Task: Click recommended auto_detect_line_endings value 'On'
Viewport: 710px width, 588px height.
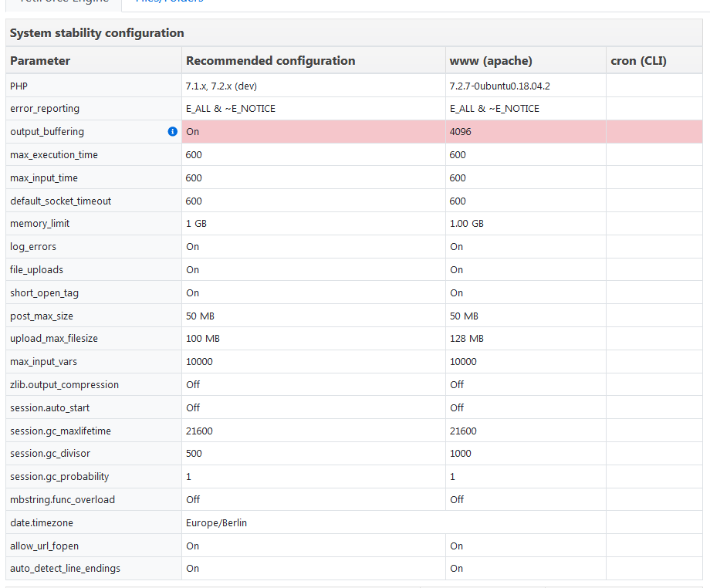Action: pos(192,569)
